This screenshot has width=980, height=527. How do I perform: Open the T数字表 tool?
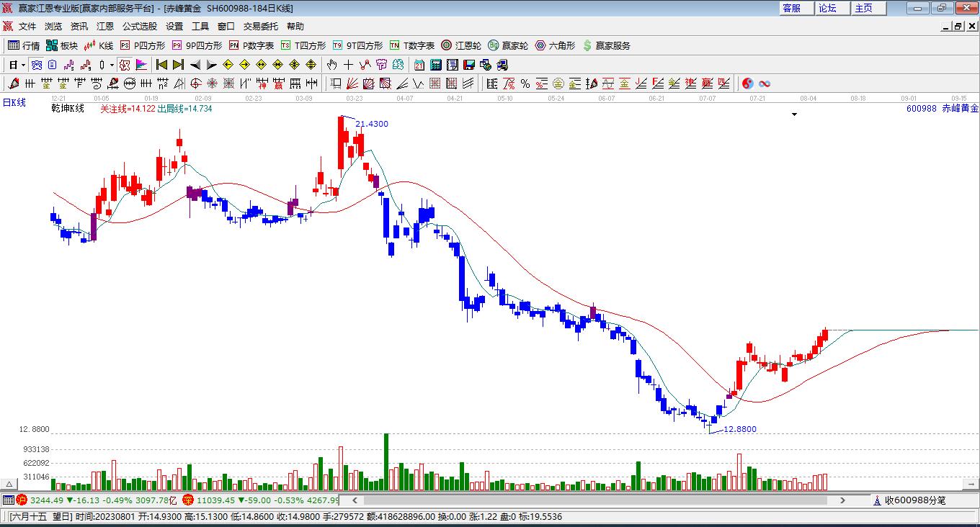[x=412, y=45]
